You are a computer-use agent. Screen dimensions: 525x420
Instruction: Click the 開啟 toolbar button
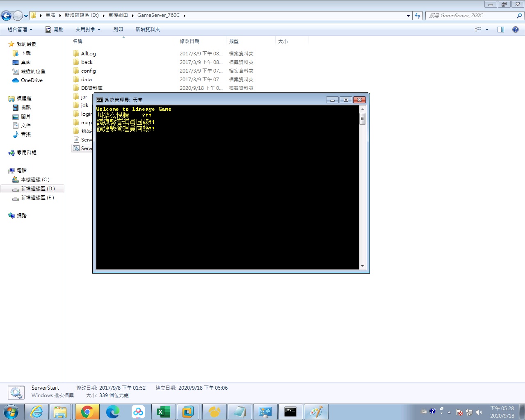tap(54, 30)
